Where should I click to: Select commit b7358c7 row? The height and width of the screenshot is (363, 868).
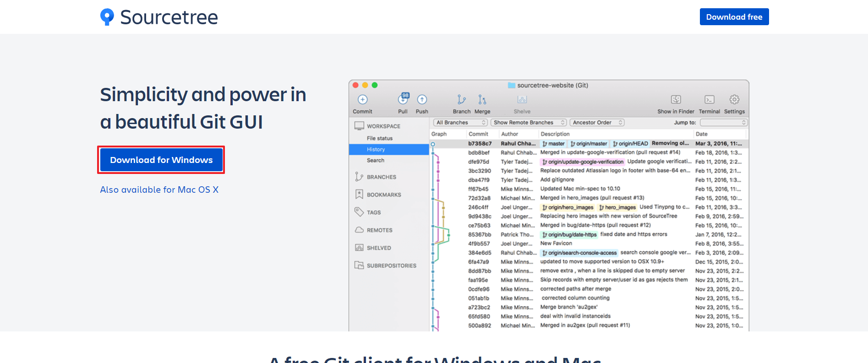point(588,144)
